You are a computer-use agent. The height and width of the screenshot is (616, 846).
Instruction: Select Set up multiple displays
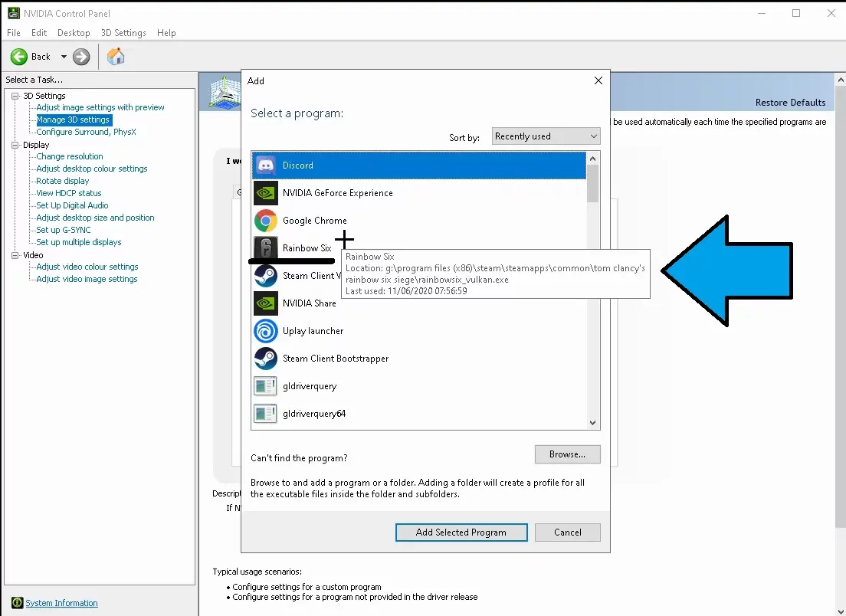[x=79, y=242]
